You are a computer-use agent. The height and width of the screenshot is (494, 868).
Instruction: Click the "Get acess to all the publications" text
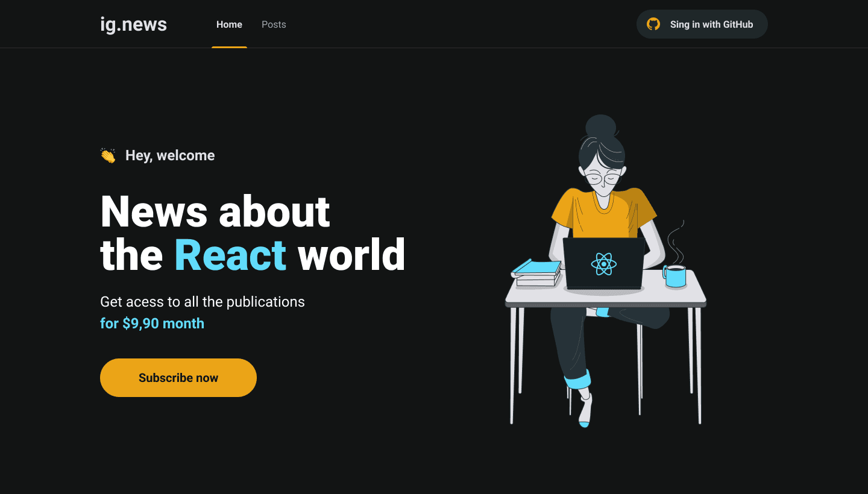203,302
